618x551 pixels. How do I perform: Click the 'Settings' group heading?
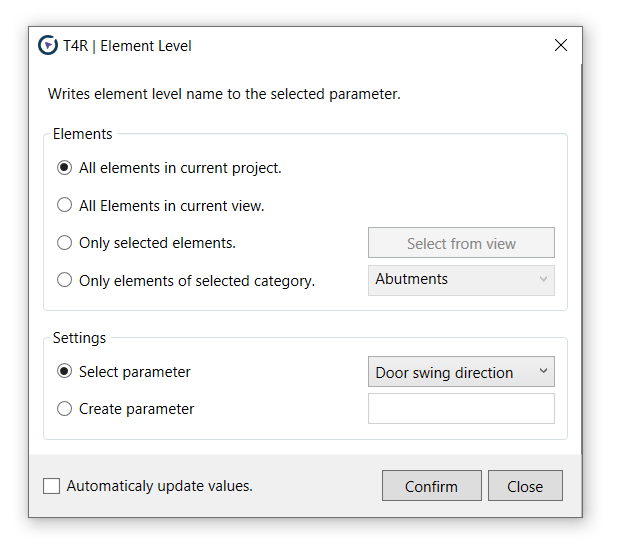(x=79, y=338)
